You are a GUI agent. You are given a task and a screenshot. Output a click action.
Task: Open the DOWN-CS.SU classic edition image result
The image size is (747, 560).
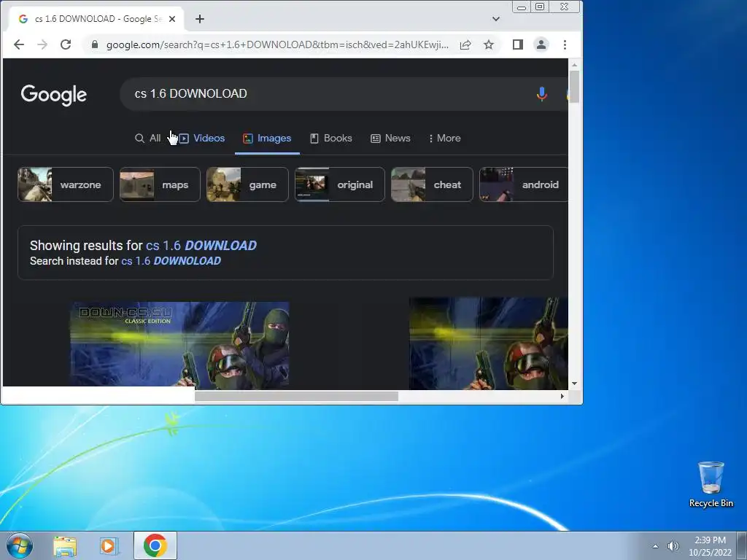pyautogui.click(x=179, y=346)
